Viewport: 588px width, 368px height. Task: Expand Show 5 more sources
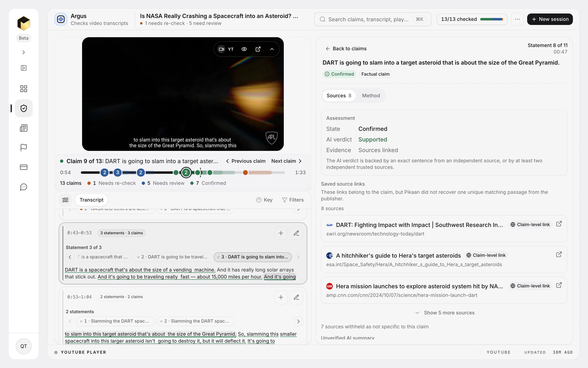445,313
